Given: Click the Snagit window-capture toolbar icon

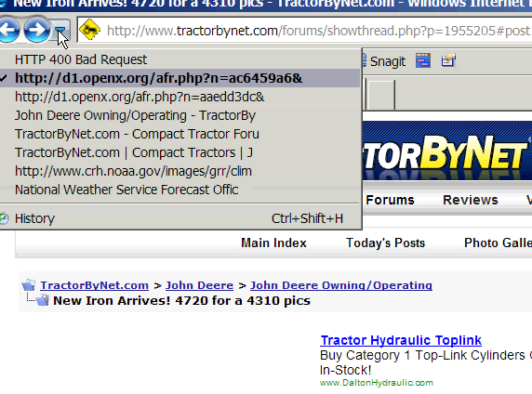Looking at the screenshot, I should pos(423,60).
